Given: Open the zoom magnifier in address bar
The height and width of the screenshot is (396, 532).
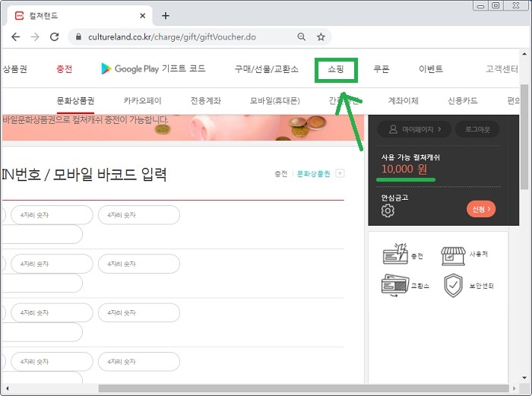Looking at the screenshot, I should pos(301,36).
